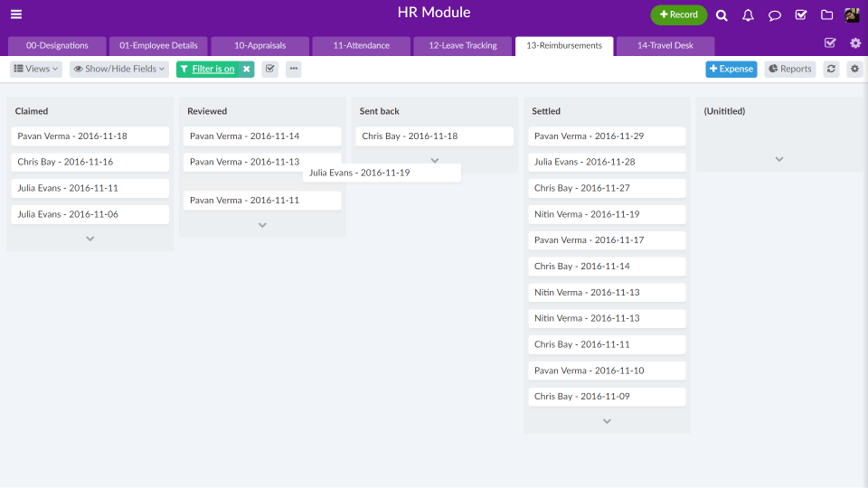Click the search magnifier icon
This screenshot has width=868, height=488.
tap(722, 15)
